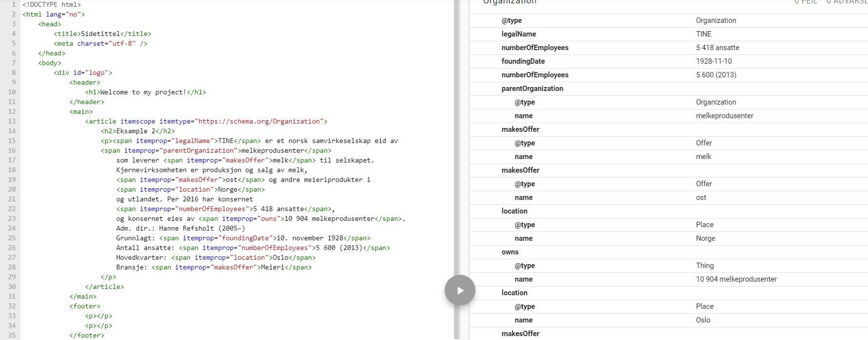
Task: Click the 'Norge' place name value
Action: [x=706, y=238]
